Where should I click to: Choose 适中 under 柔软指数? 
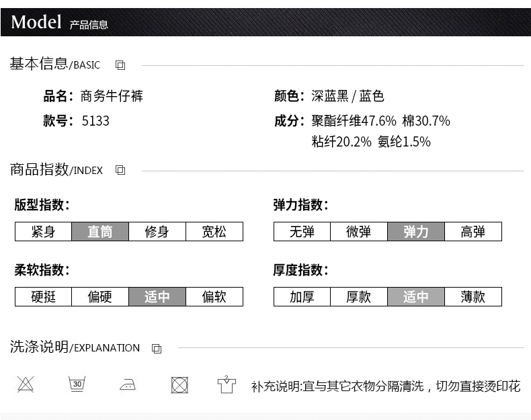157,296
